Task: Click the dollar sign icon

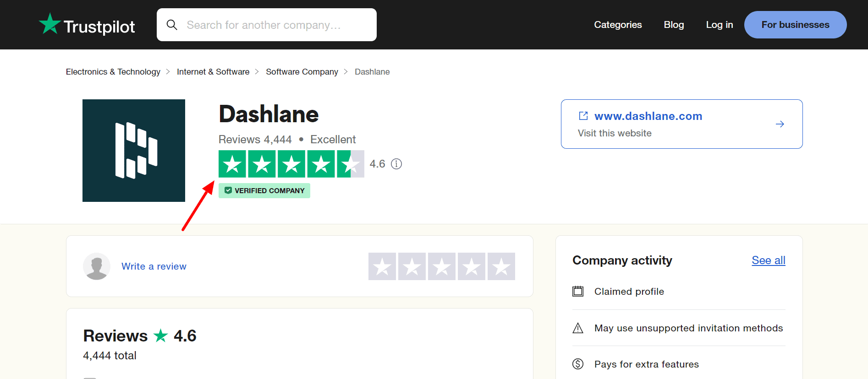Action: tap(578, 364)
